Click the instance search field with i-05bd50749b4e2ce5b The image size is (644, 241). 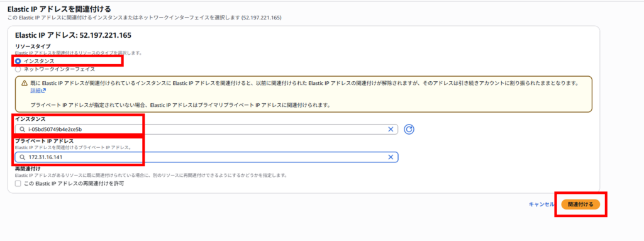coord(206,130)
